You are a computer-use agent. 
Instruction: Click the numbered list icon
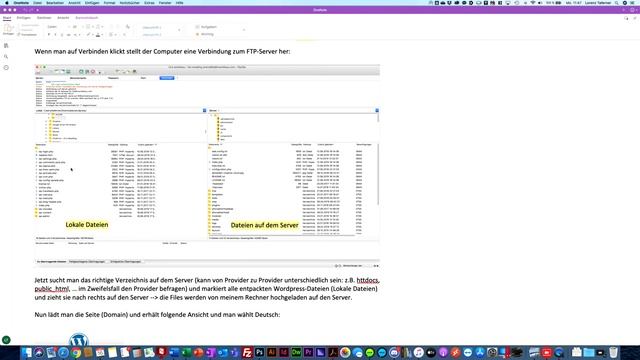pyautogui.click(x=98, y=27)
